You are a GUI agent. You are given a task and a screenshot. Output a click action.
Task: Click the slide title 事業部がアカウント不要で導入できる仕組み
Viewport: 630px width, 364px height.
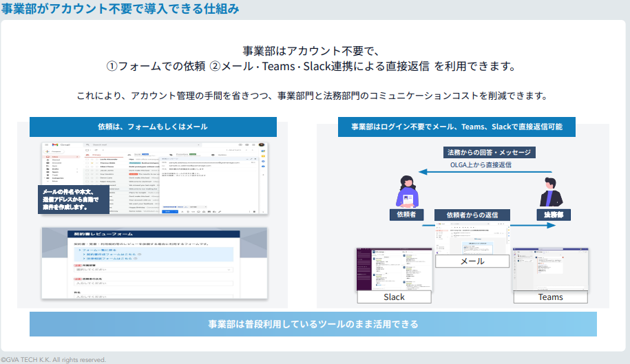click(x=120, y=8)
